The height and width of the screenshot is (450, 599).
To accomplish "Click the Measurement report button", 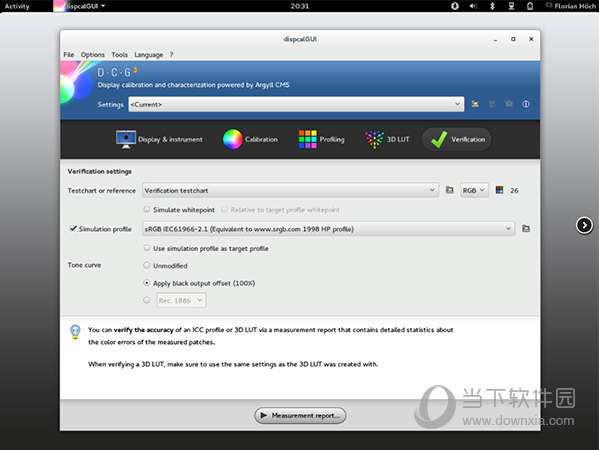I will 300,415.
